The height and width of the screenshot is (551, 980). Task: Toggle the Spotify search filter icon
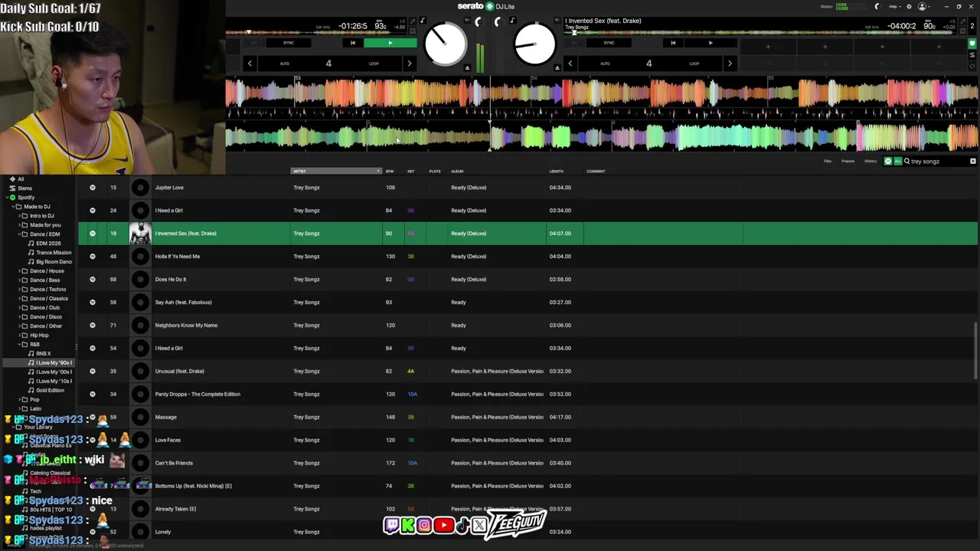point(888,161)
